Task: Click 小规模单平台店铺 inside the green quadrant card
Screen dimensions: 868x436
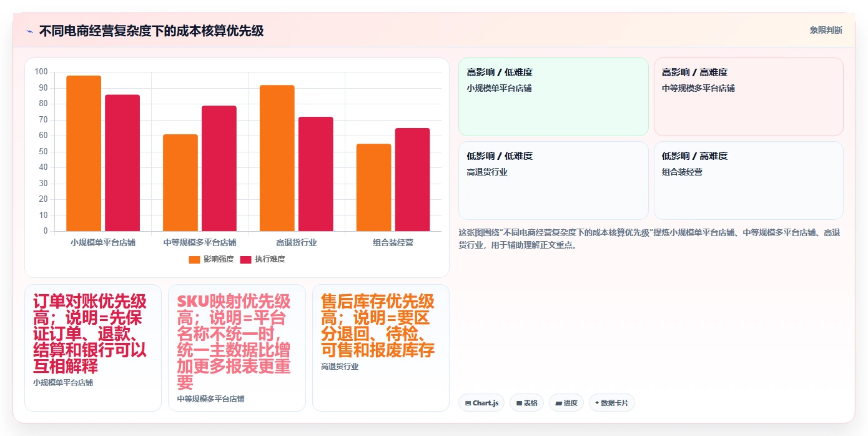Action: point(499,88)
